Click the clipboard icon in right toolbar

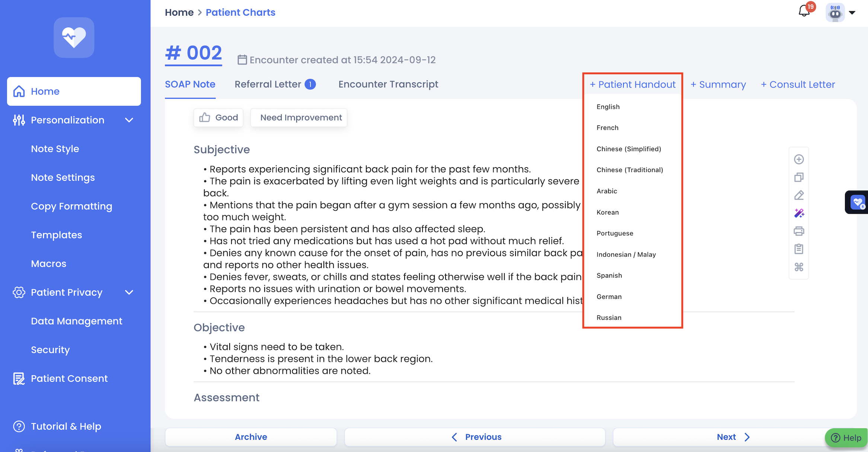(799, 249)
